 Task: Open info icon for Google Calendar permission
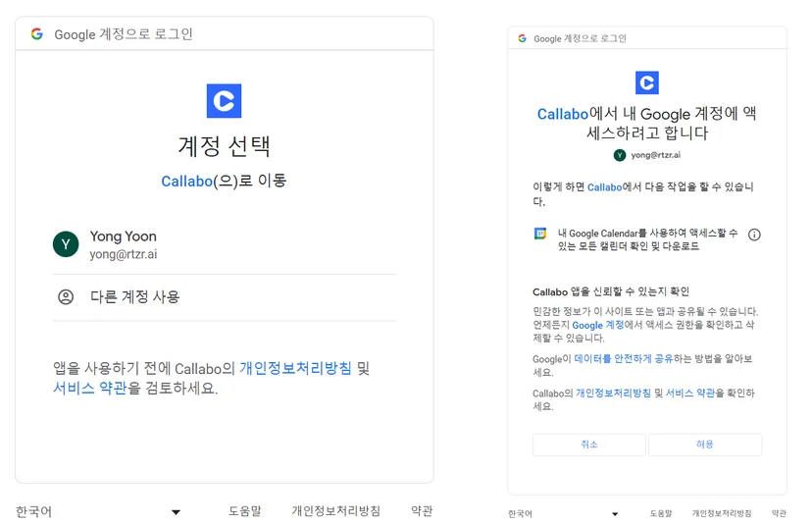click(x=754, y=235)
